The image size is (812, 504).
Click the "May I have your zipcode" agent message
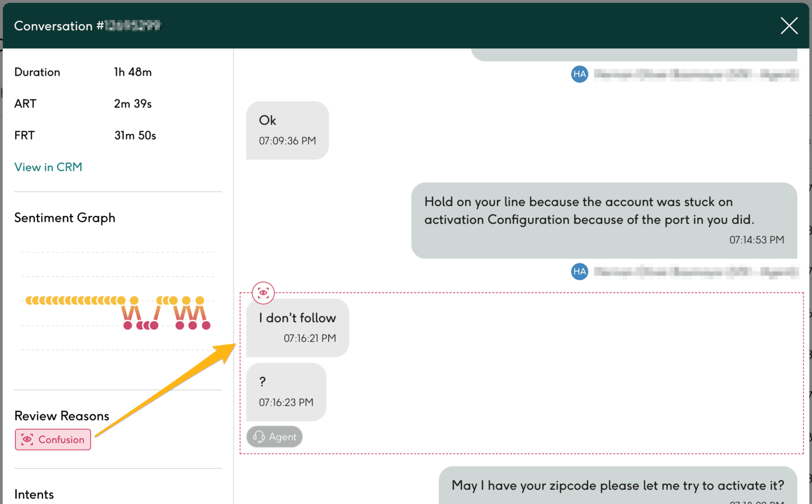point(617,486)
